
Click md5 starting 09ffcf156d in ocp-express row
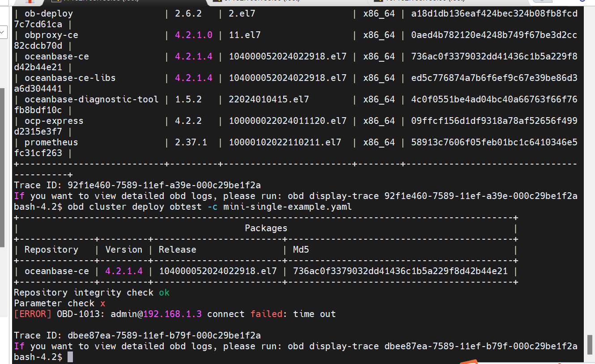[x=494, y=121]
